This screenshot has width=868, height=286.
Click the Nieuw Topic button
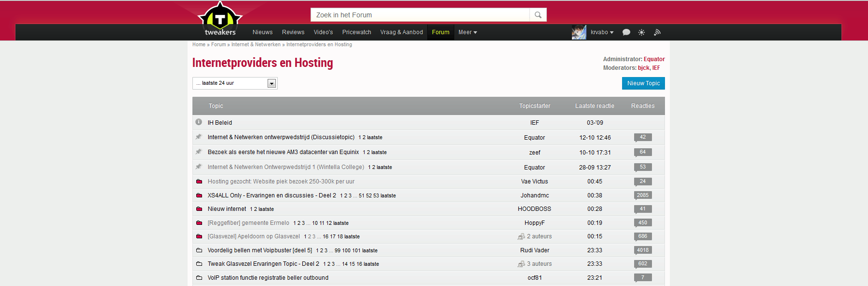tap(643, 83)
